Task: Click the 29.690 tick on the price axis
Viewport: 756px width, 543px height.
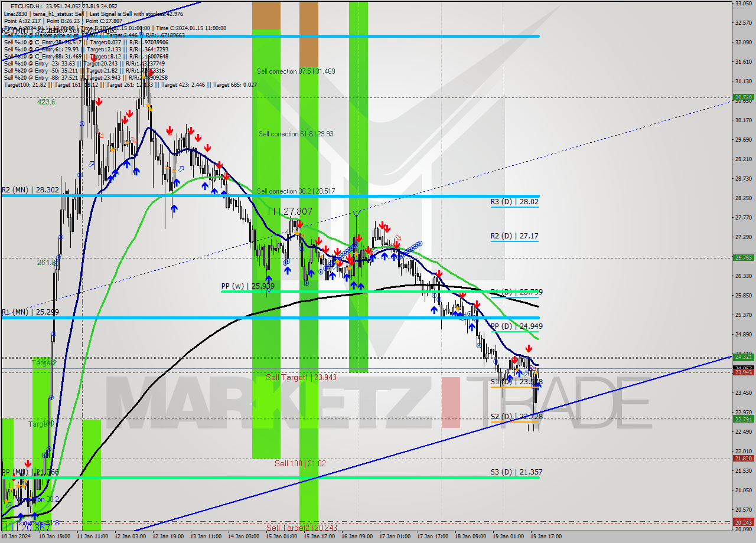Action: (742, 140)
